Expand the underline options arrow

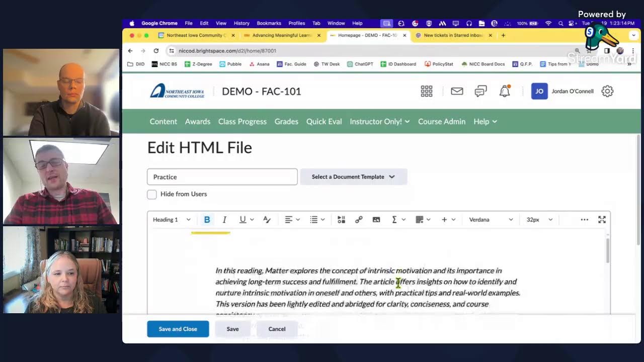tap(252, 220)
